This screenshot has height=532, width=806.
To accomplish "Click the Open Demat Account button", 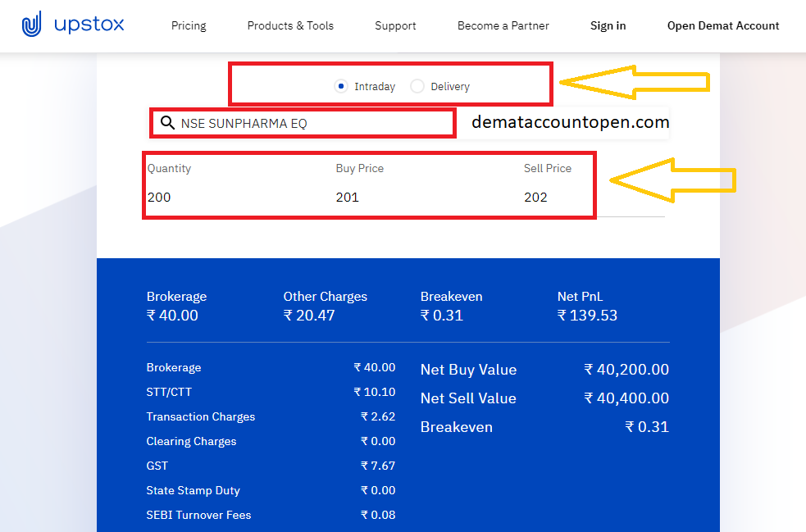I will 723,25.
